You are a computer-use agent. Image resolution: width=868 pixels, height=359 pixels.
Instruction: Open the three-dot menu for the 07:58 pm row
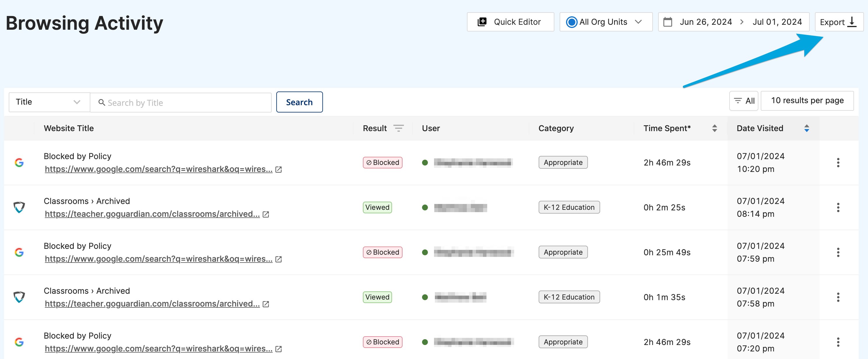click(x=838, y=297)
